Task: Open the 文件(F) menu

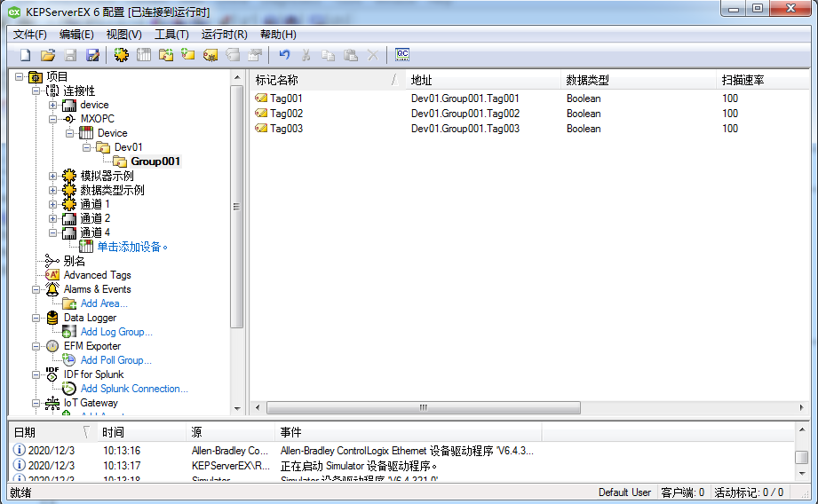Action: (30, 35)
